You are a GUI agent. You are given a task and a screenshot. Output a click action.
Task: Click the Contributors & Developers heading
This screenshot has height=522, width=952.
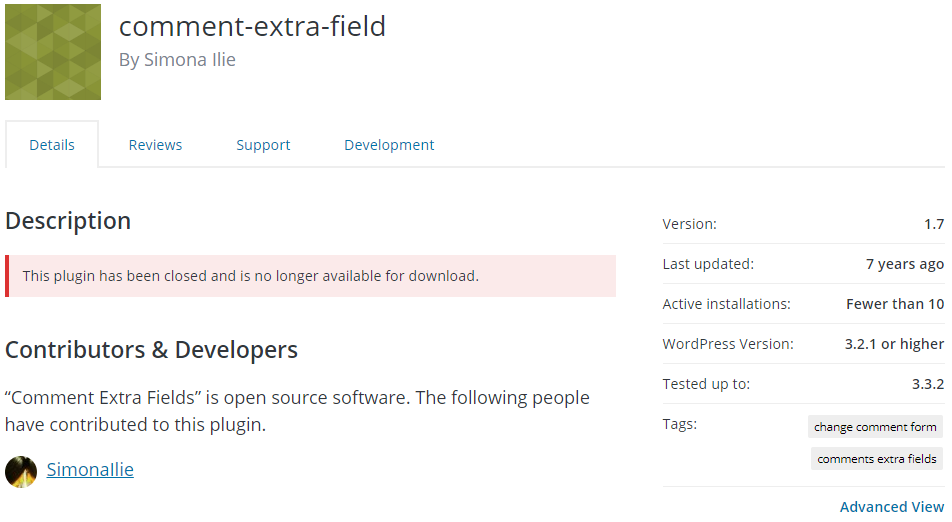pyautogui.click(x=151, y=350)
